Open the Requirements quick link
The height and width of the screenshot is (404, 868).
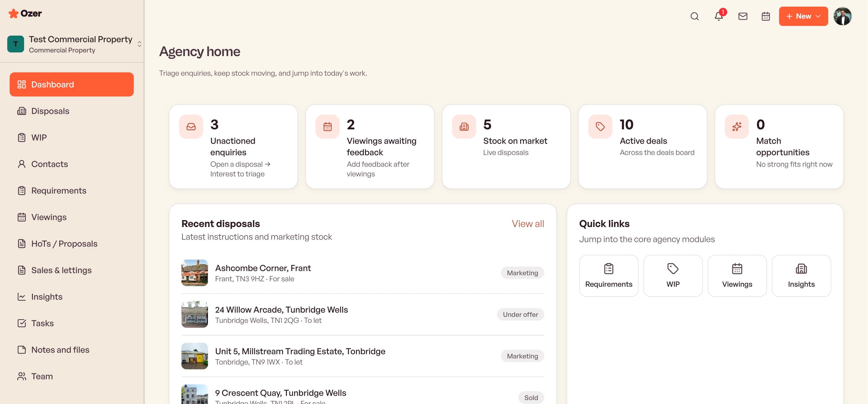pos(609,276)
